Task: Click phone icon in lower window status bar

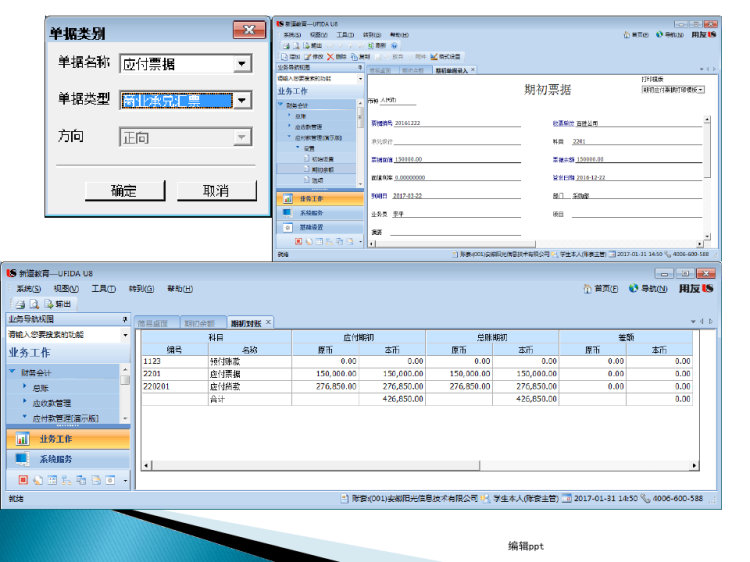Action: coord(645,498)
